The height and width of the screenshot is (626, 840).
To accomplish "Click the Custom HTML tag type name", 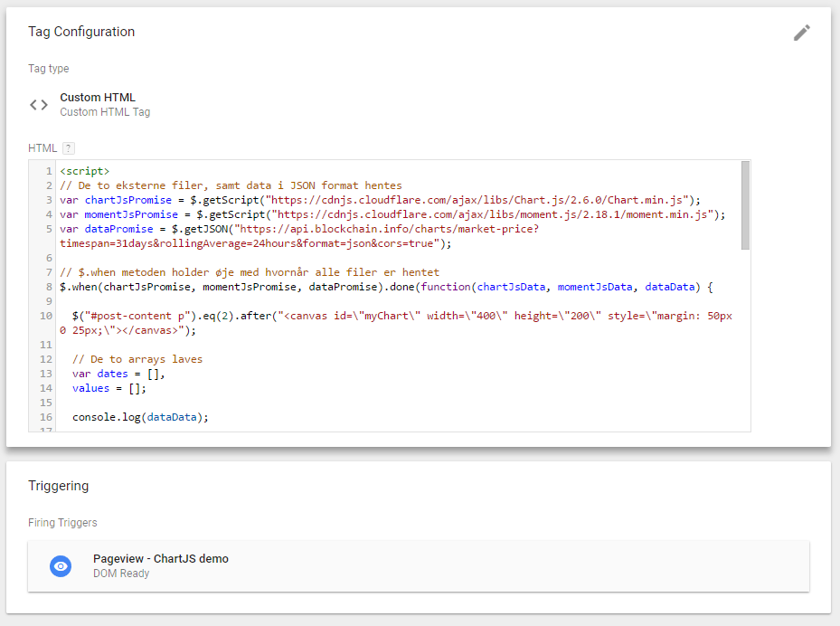I will (98, 98).
